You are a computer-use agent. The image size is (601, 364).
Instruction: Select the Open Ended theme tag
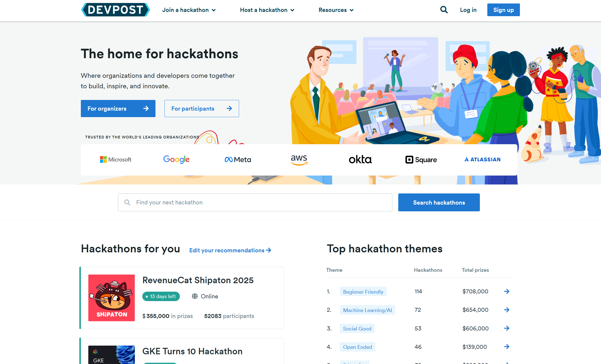point(357,347)
